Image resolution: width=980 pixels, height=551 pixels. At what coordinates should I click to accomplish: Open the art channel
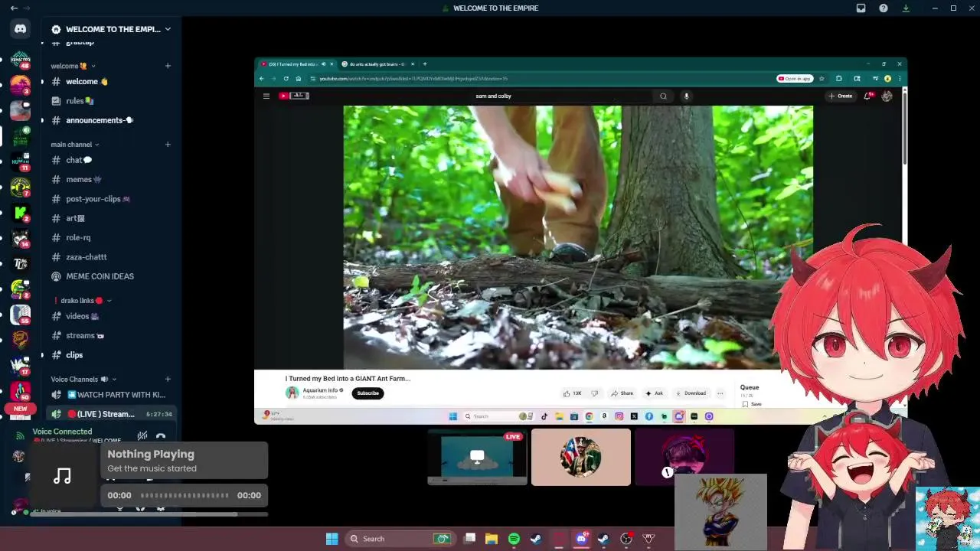coord(111,218)
